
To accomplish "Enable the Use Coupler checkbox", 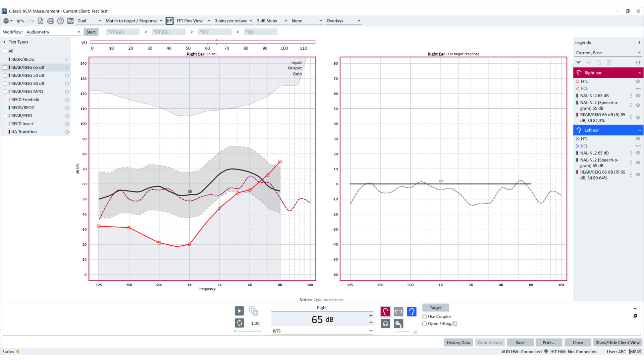I will [x=425, y=317].
